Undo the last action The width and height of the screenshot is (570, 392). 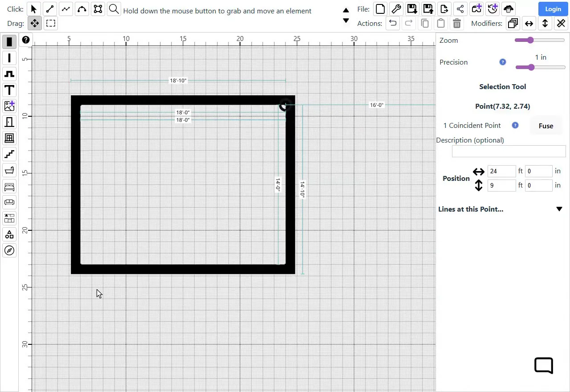392,23
